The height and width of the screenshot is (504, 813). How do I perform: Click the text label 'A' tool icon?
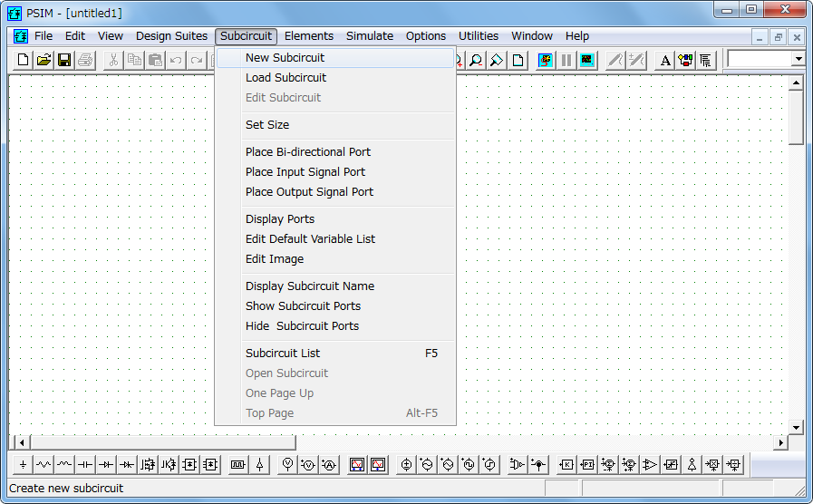664,60
